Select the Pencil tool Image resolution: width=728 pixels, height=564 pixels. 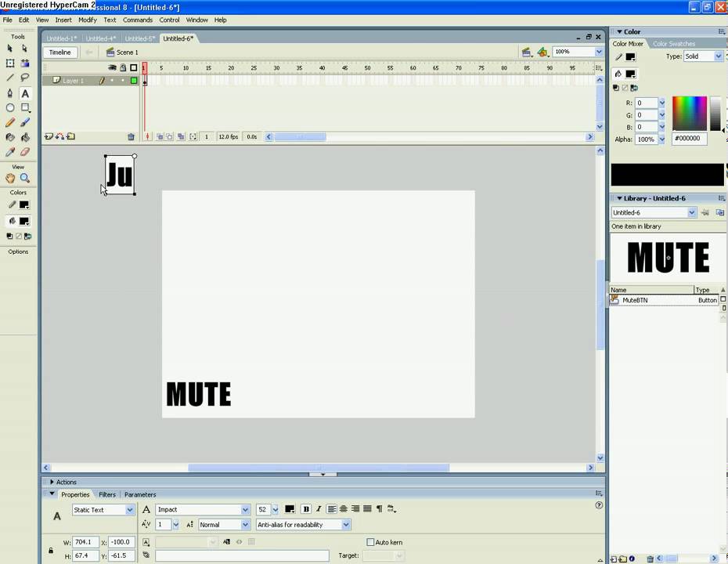click(9, 123)
